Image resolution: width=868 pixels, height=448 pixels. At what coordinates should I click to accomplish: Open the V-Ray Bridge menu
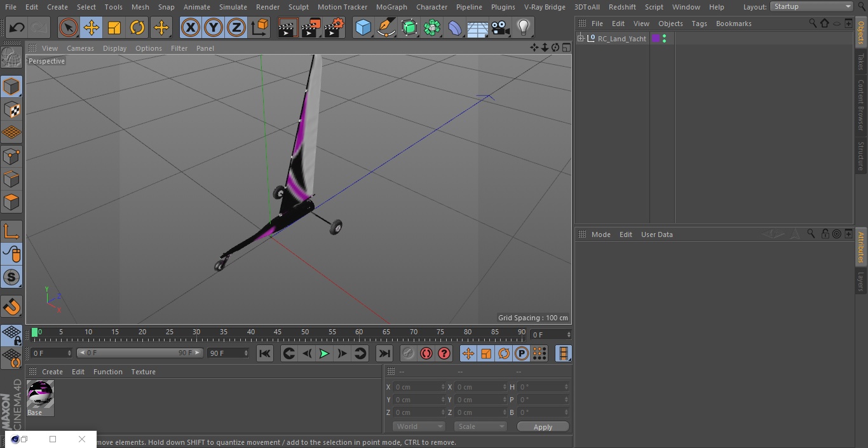(x=545, y=7)
